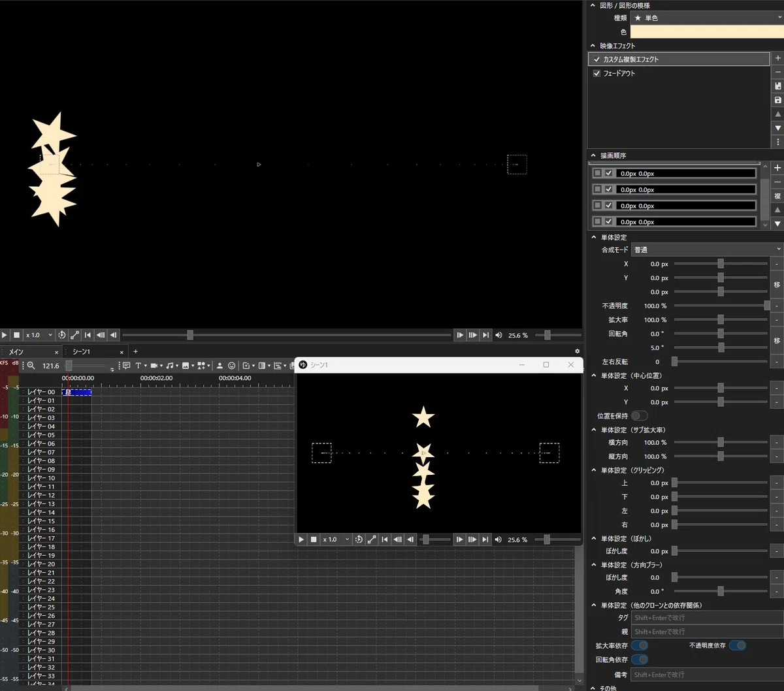Open playback speed dropdown in シーン1 window
The height and width of the screenshot is (691, 784).
pos(336,539)
